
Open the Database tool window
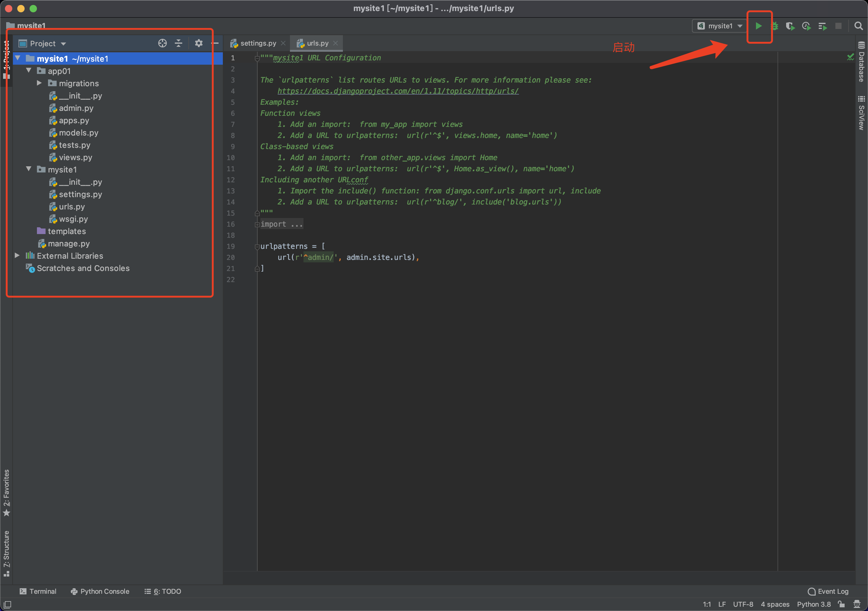862,61
